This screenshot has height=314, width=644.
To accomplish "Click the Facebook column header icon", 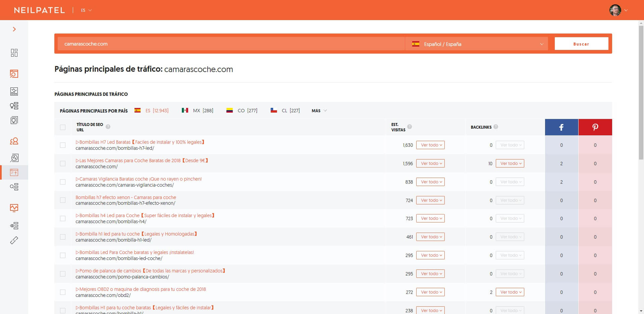I will coord(561,127).
